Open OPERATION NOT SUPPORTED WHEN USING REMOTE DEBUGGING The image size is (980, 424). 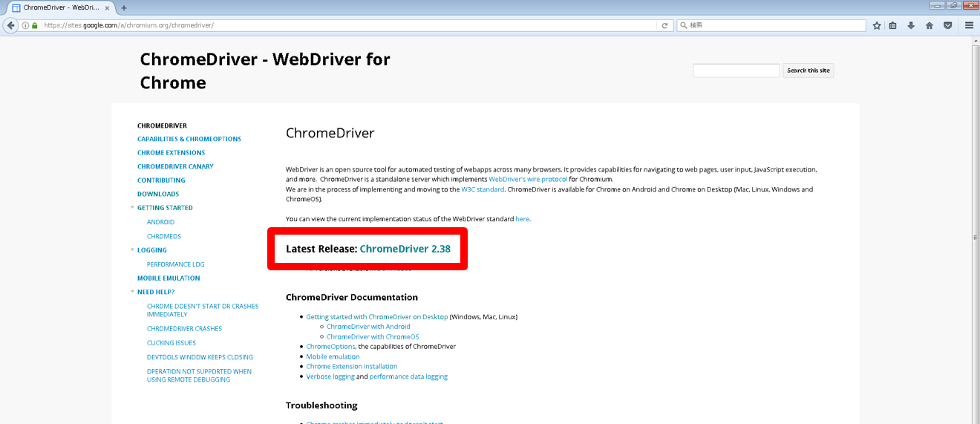tap(199, 376)
